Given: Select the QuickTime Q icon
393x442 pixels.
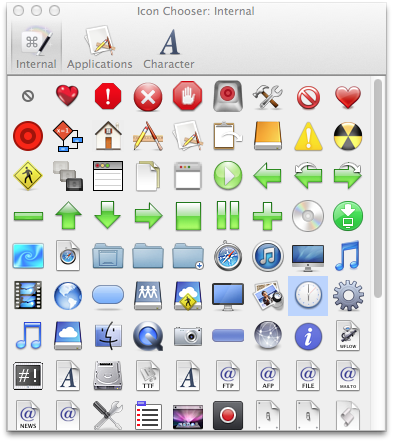Looking at the screenshot, I should coord(148,336).
